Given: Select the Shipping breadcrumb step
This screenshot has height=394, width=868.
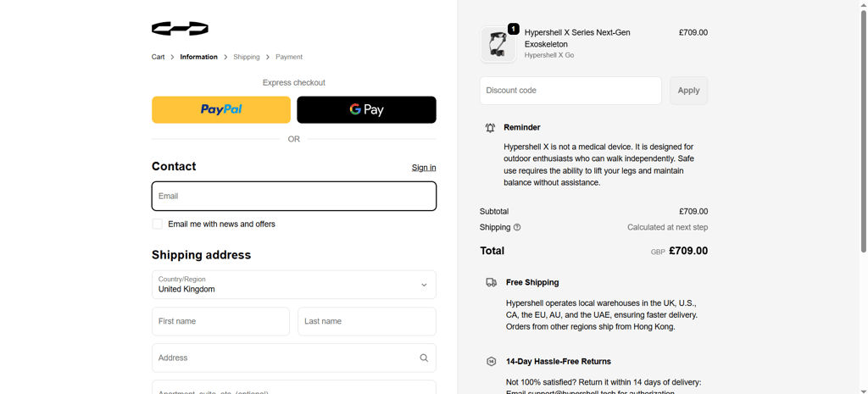Looking at the screenshot, I should click(247, 57).
